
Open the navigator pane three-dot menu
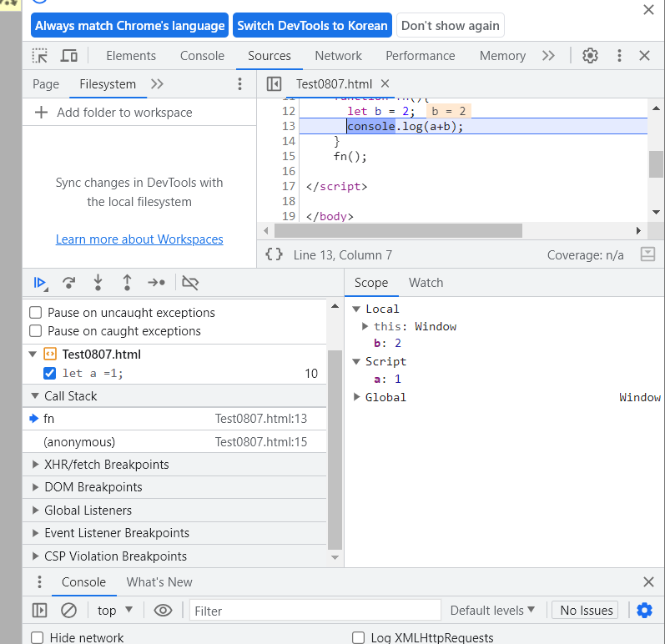[x=239, y=84]
